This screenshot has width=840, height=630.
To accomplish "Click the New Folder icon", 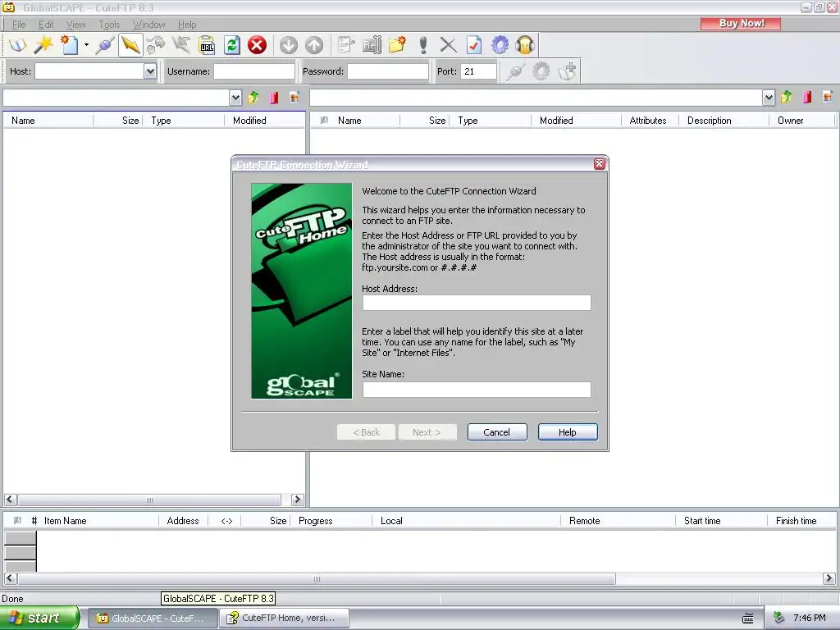I will point(397,45).
